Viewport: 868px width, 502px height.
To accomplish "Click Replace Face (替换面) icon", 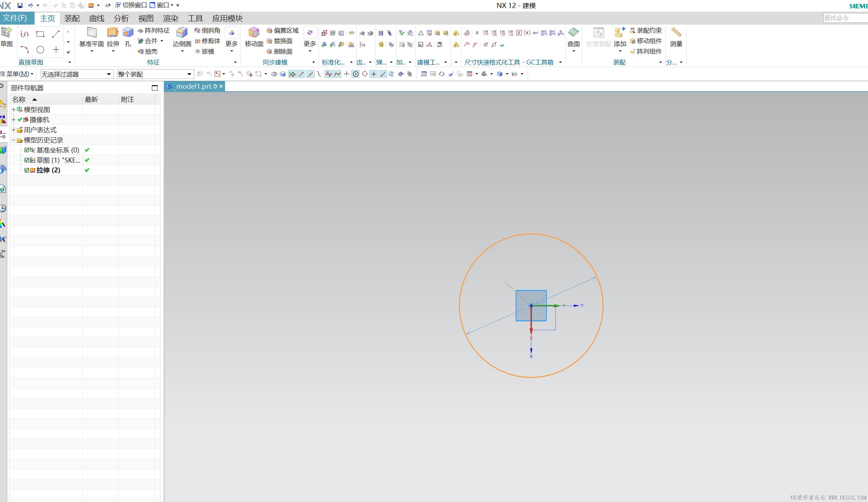I will point(270,41).
